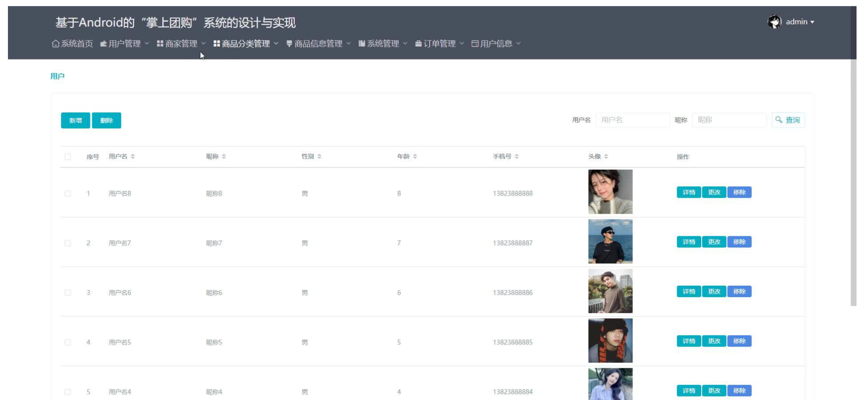The height and width of the screenshot is (400, 868).
Task: Open avatar thumbnail of 用户名7
Action: click(x=610, y=242)
